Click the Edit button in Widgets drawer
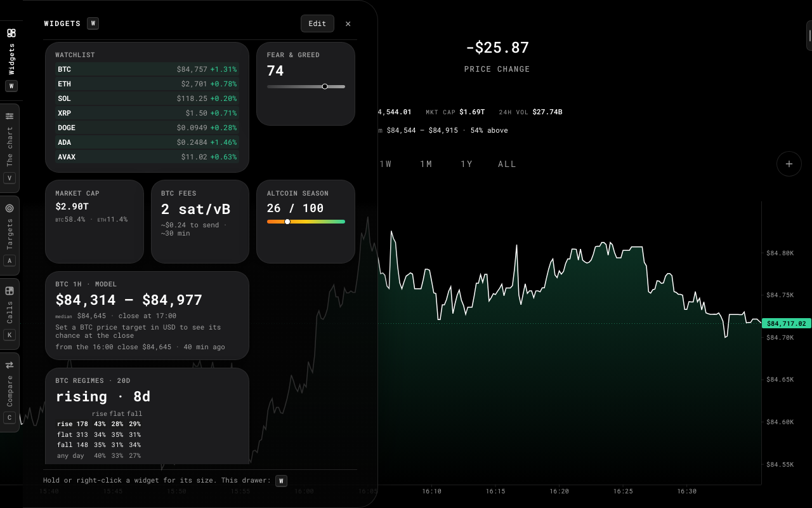 click(x=317, y=23)
